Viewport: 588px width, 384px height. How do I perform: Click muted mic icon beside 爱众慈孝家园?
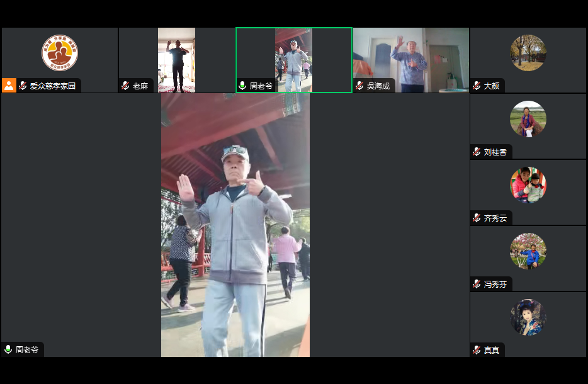pos(23,86)
